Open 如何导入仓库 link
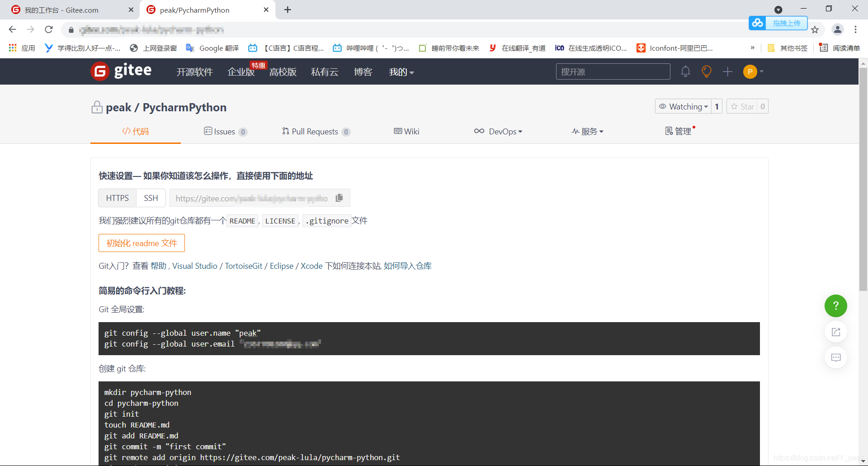 point(408,266)
